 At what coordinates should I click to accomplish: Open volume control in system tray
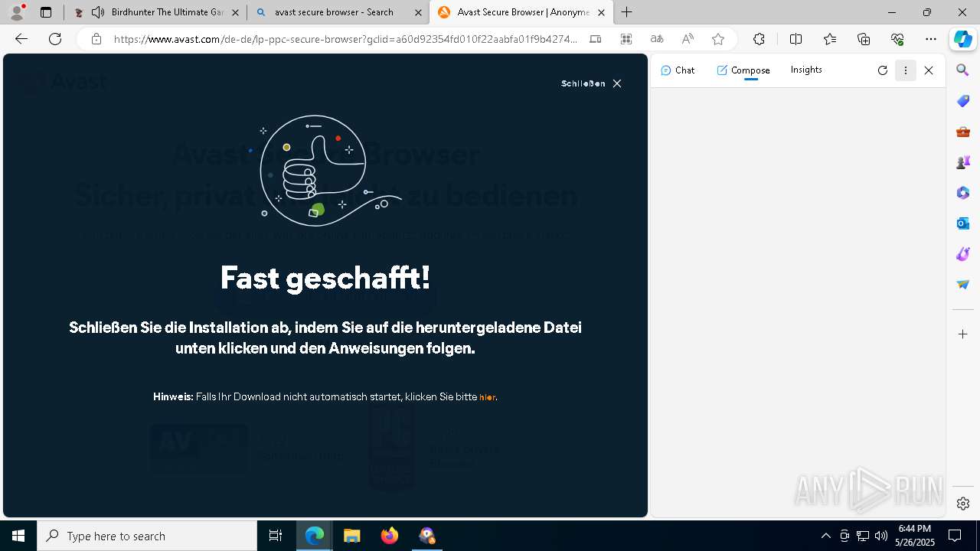881,536
